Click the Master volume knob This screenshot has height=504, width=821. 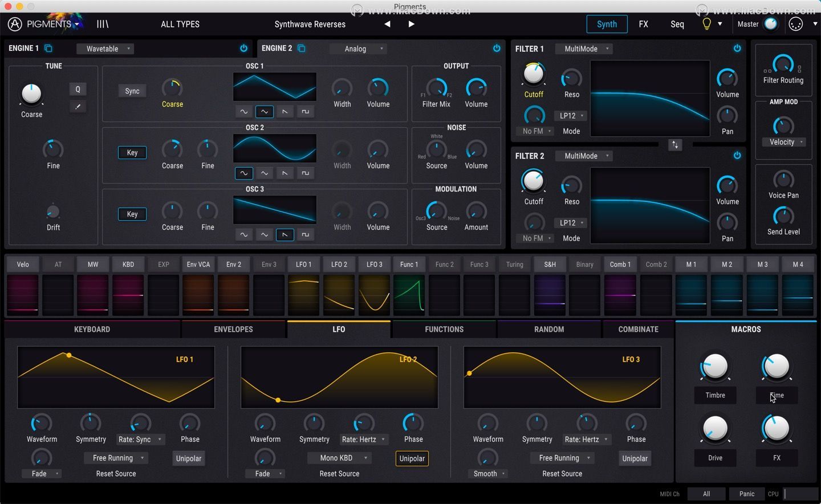click(x=771, y=24)
